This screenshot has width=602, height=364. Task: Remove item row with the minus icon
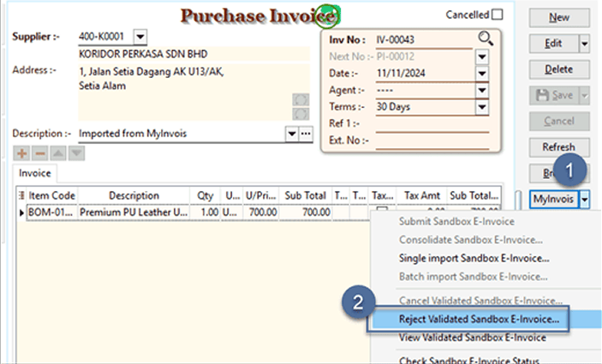40,153
